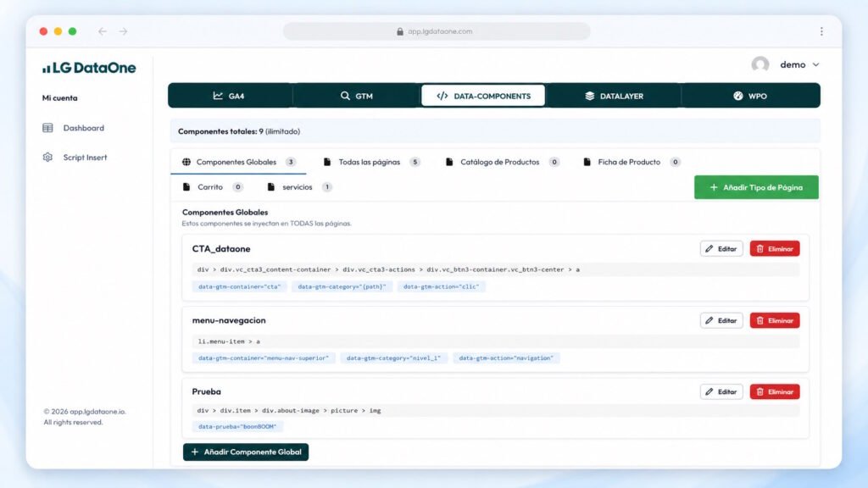Image resolution: width=868 pixels, height=488 pixels.
Task: Go back with the browser arrow
Action: coord(103,31)
